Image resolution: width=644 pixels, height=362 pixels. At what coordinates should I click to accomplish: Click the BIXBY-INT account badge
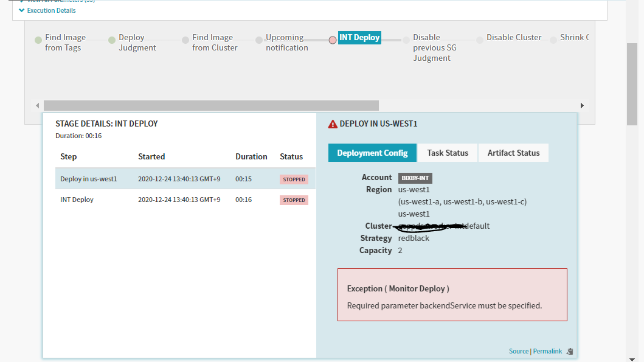pos(415,178)
